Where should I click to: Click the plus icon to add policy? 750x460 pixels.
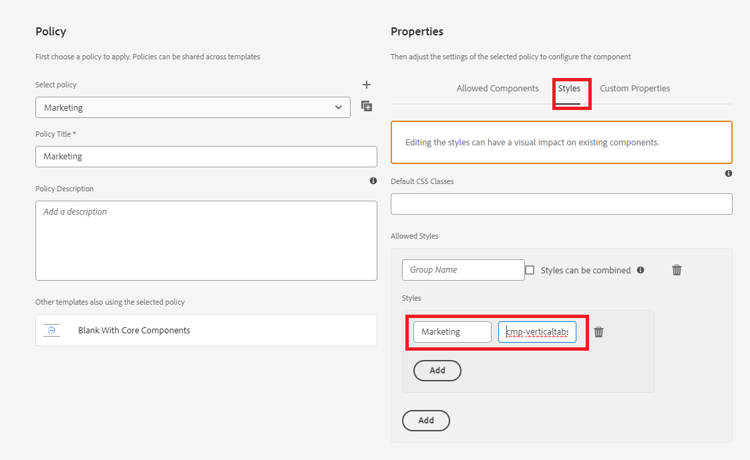[x=367, y=85]
